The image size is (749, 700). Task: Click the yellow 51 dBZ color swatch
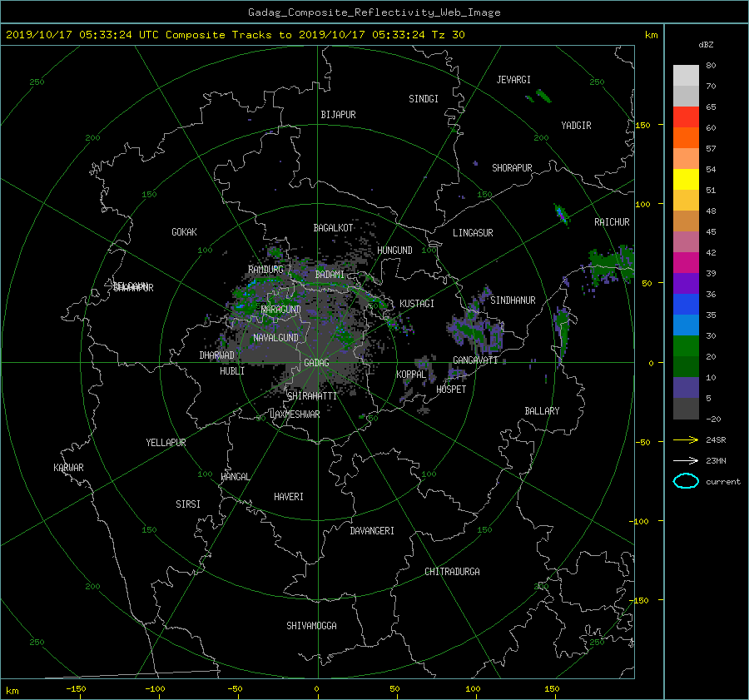click(x=686, y=179)
